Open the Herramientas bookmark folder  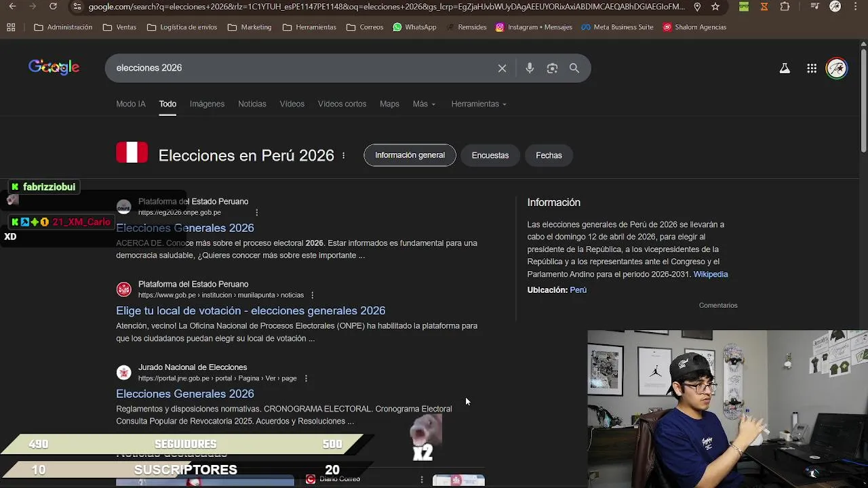pyautogui.click(x=309, y=27)
